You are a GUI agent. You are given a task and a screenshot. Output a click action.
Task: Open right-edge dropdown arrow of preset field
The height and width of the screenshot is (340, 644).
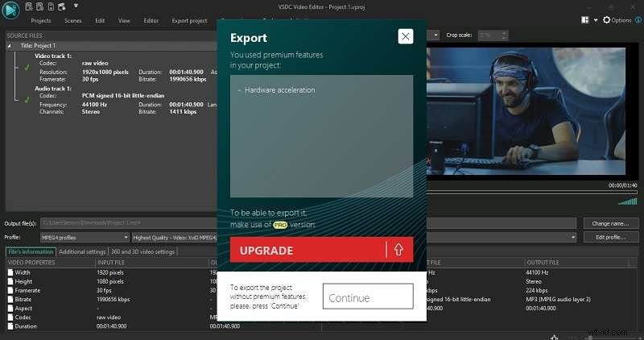[x=572, y=237]
